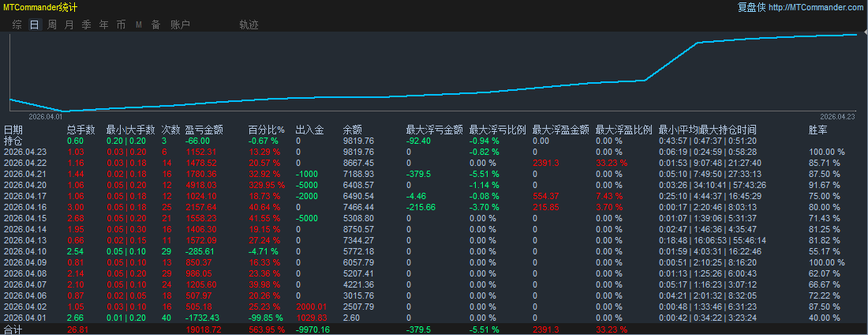Click balance value 8667.45

point(358,163)
